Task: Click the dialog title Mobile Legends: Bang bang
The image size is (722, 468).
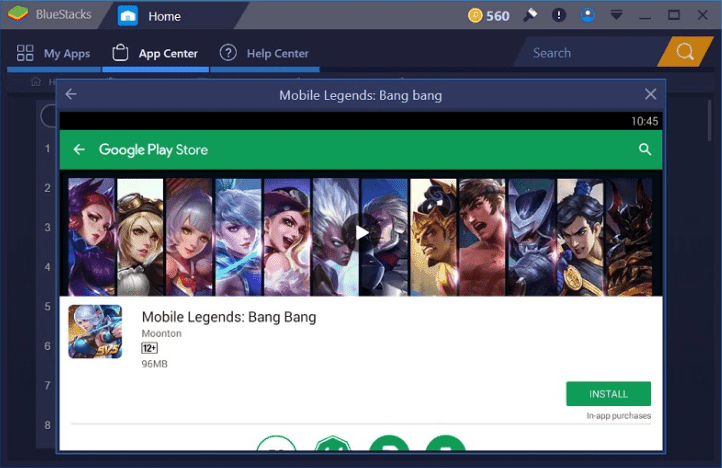Action: [361, 95]
